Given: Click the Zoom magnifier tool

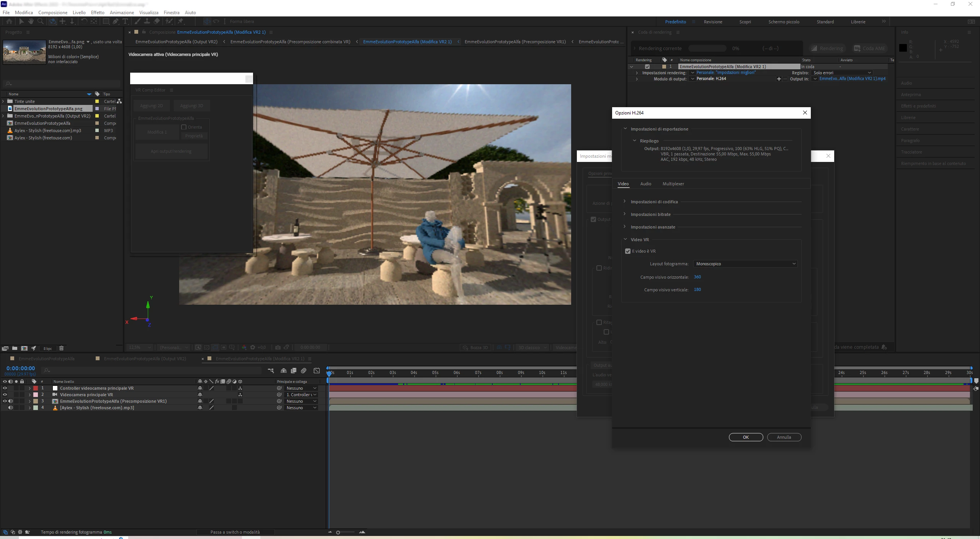Looking at the screenshot, I should click(40, 21).
